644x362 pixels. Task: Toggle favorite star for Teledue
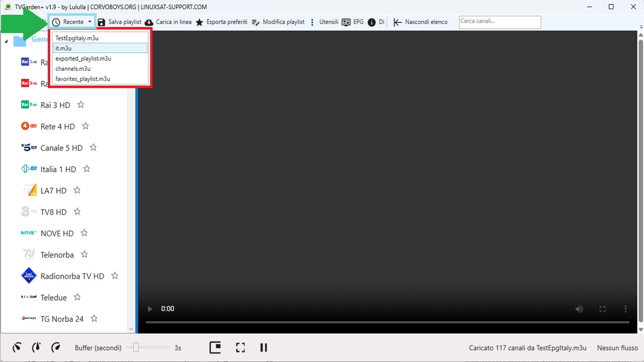77,297
